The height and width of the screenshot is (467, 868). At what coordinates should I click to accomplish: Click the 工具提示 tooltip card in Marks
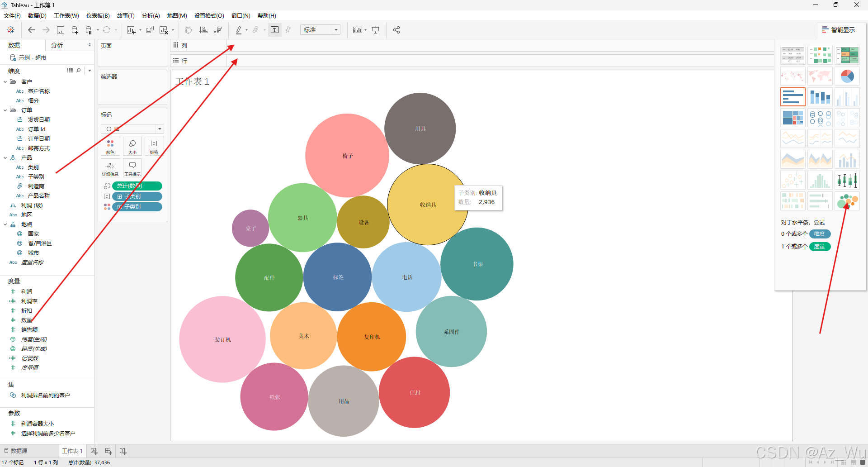[132, 168]
